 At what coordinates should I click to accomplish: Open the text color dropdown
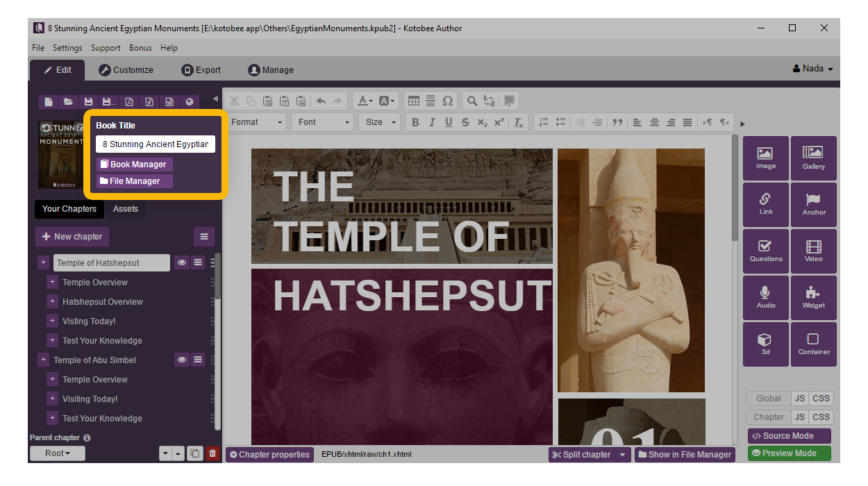[365, 101]
